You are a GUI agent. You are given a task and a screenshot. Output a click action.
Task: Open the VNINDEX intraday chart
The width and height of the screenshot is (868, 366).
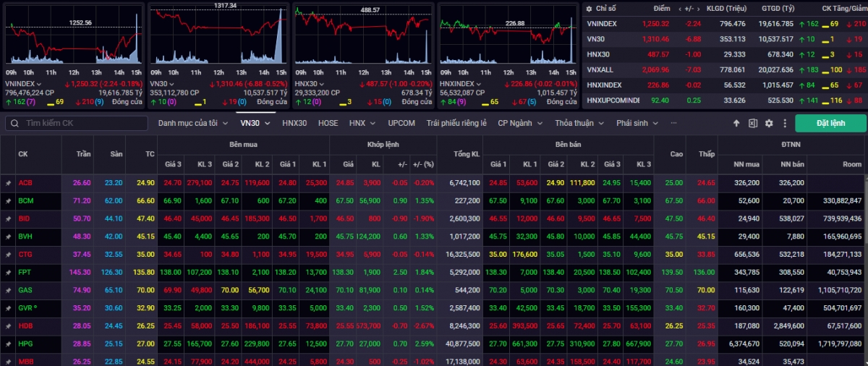click(73, 35)
